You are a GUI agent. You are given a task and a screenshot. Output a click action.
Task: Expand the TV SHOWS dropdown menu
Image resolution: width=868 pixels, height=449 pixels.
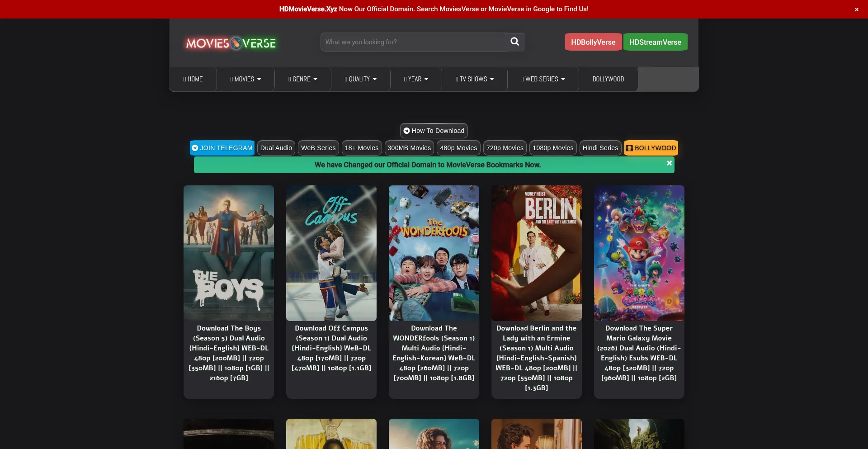pyautogui.click(x=475, y=79)
